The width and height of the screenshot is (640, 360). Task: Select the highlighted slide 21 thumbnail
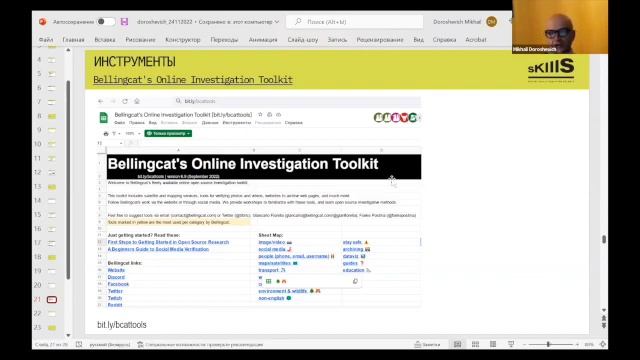click(x=52, y=300)
